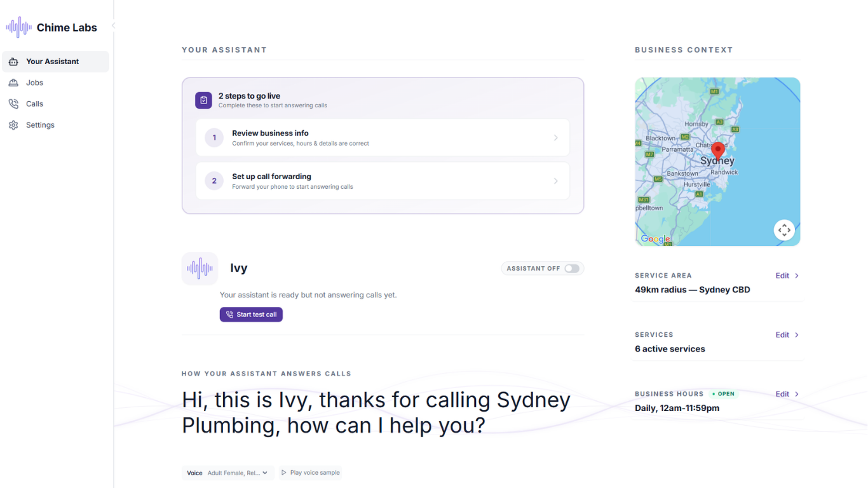This screenshot has height=488, width=868.
Task: Click the '49km radius — Sydney CBD' text
Action: point(693,290)
